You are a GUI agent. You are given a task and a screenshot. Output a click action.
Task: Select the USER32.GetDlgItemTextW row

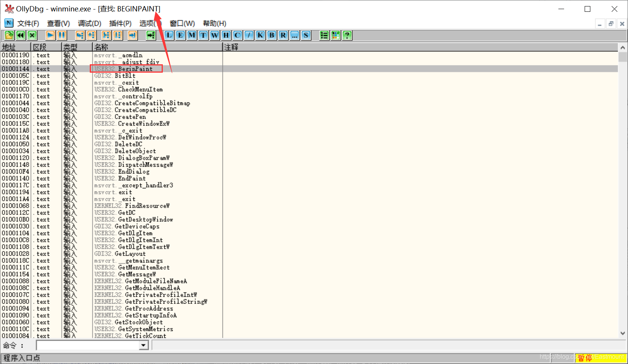(309, 247)
